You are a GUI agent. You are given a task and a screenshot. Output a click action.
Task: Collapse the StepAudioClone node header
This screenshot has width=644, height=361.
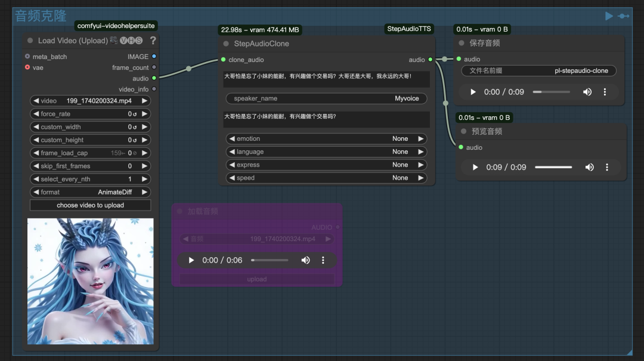pyautogui.click(x=225, y=43)
